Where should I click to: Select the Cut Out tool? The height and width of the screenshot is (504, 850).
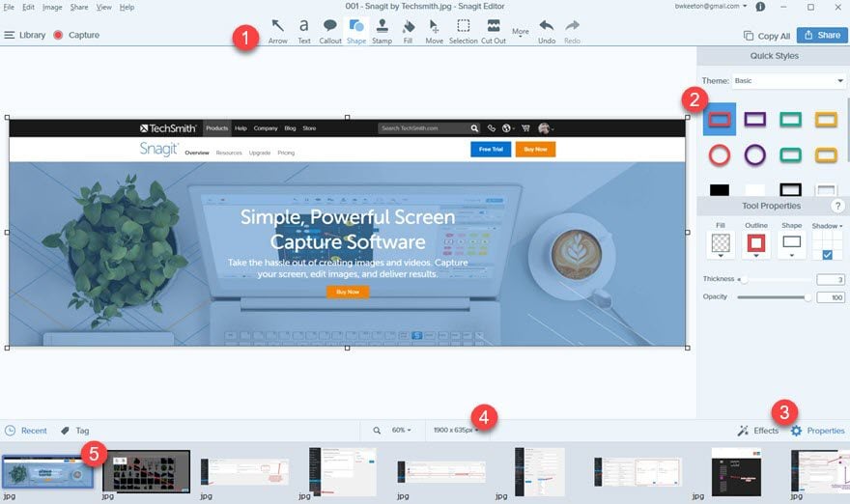coord(494,32)
